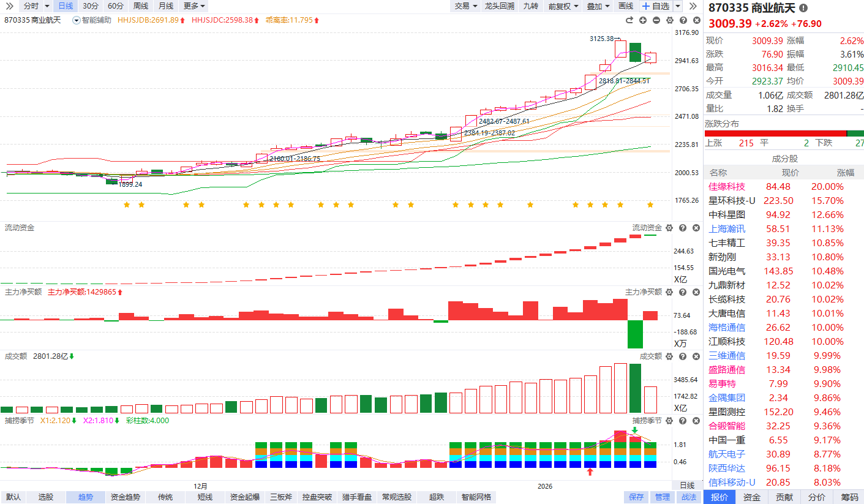Toggle the 九转 indicator
Screen dimensions: 864x504
[530, 6]
